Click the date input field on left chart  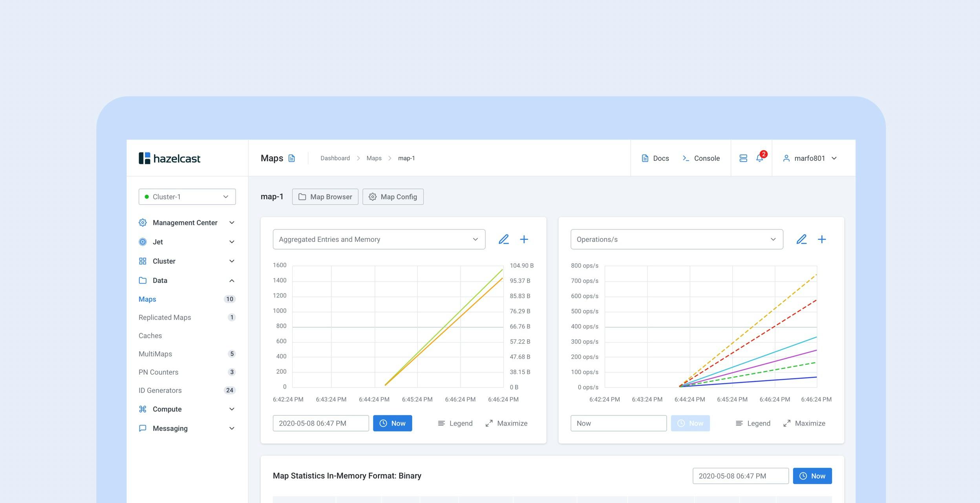[x=320, y=423]
